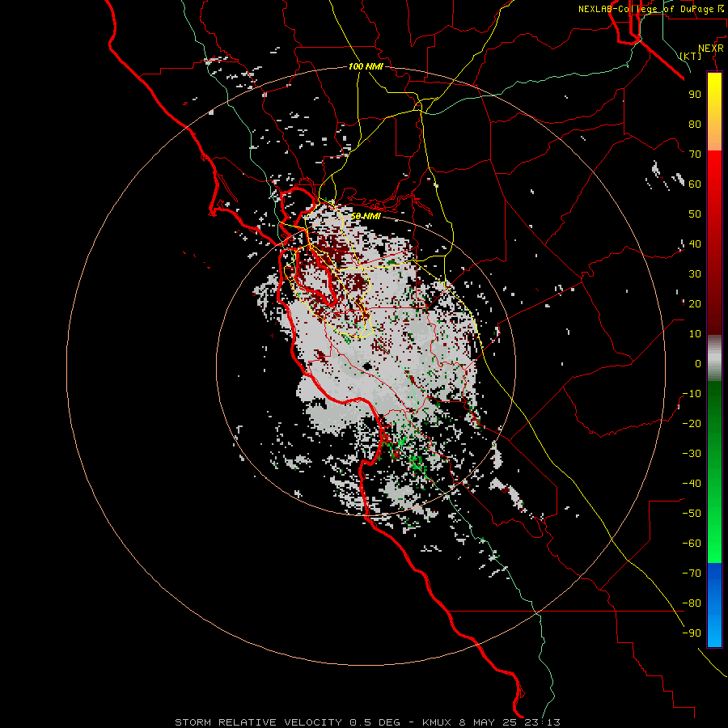728x728 pixels.
Task: Click the "-20" value on velocity scale
Action: point(692,424)
